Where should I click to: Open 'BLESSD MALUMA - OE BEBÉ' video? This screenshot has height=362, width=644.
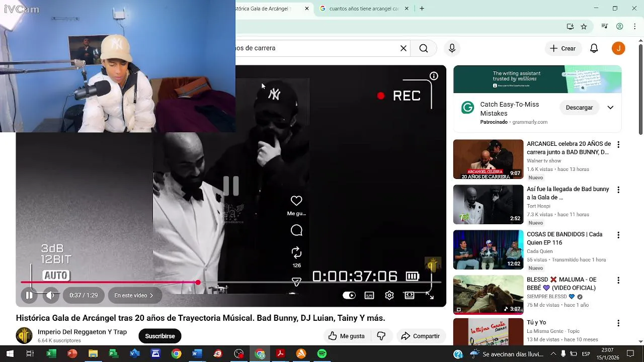pyautogui.click(x=488, y=295)
